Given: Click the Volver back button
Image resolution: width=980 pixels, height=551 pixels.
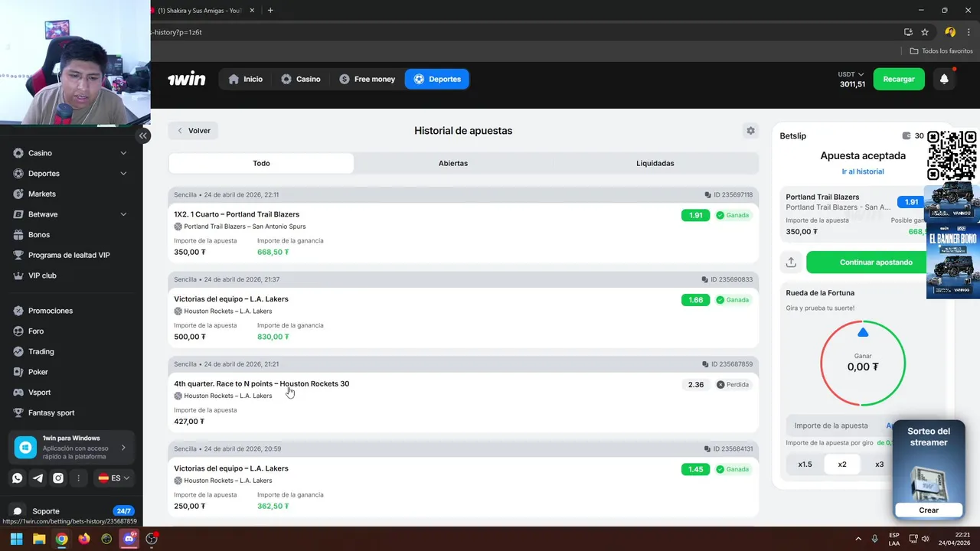Looking at the screenshot, I should click(x=193, y=131).
